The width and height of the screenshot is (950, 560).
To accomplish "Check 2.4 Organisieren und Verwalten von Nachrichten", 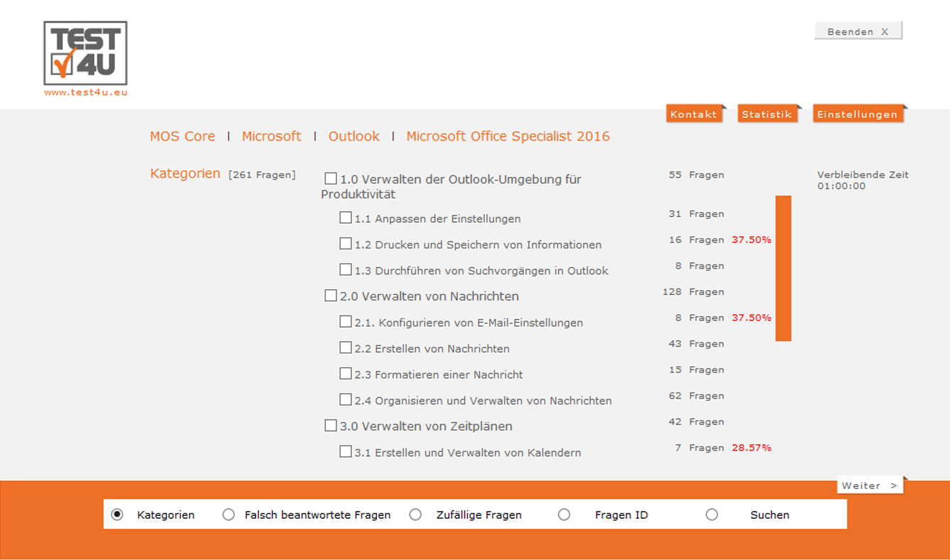I will (x=346, y=399).
